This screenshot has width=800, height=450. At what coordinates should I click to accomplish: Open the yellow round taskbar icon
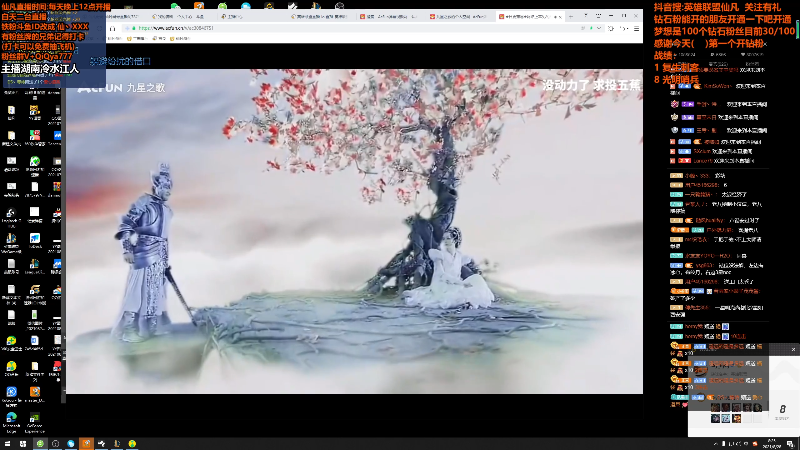pyautogui.click(x=132, y=444)
